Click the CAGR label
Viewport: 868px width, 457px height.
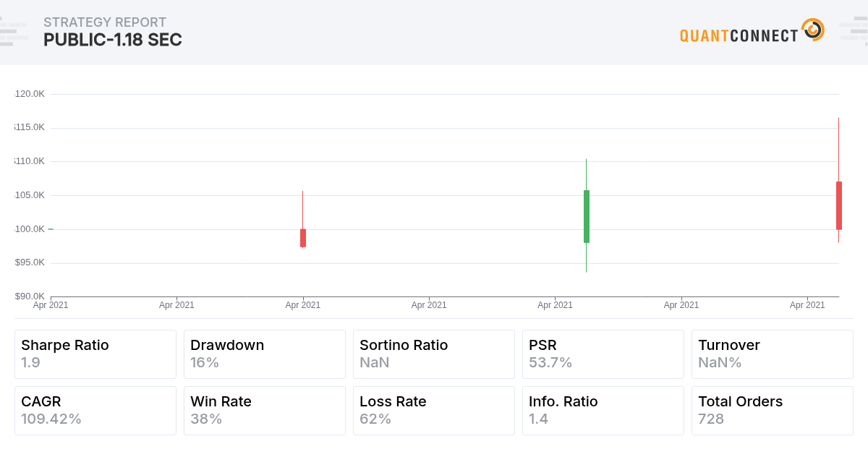point(41,402)
